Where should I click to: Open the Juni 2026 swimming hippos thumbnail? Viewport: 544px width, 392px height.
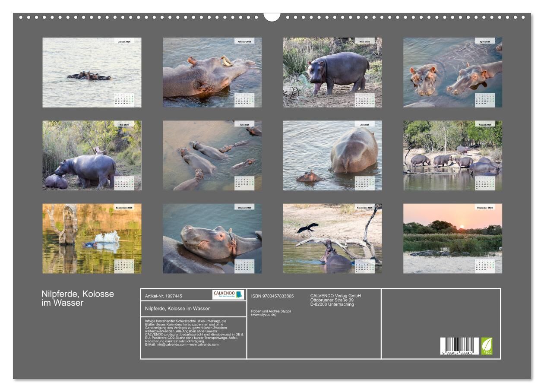click(212, 155)
